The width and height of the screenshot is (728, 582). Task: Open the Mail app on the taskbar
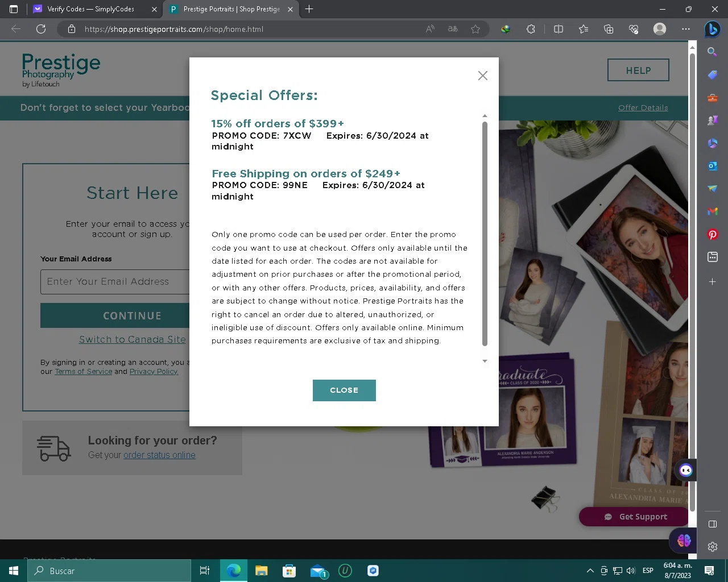click(318, 571)
